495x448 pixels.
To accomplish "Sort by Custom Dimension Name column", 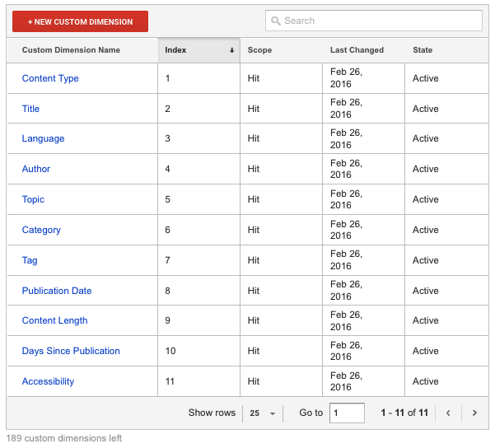I will (x=71, y=50).
